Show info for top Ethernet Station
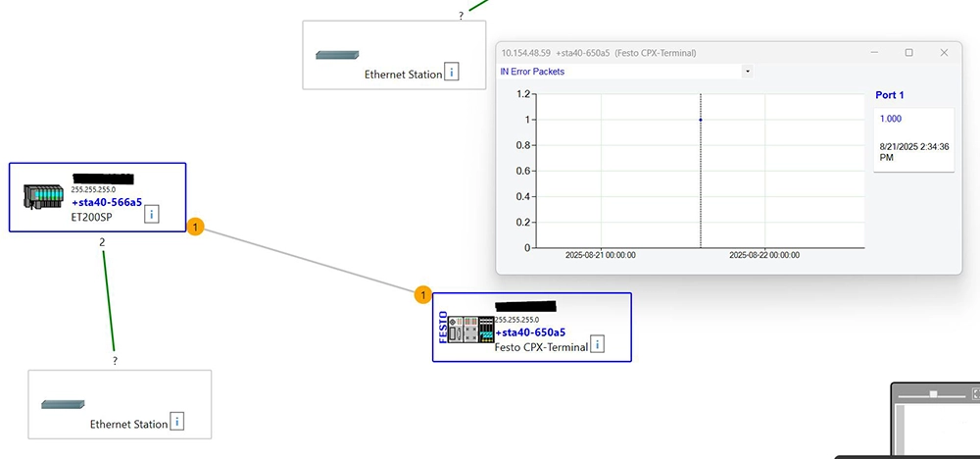The width and height of the screenshot is (980, 459). [x=451, y=72]
